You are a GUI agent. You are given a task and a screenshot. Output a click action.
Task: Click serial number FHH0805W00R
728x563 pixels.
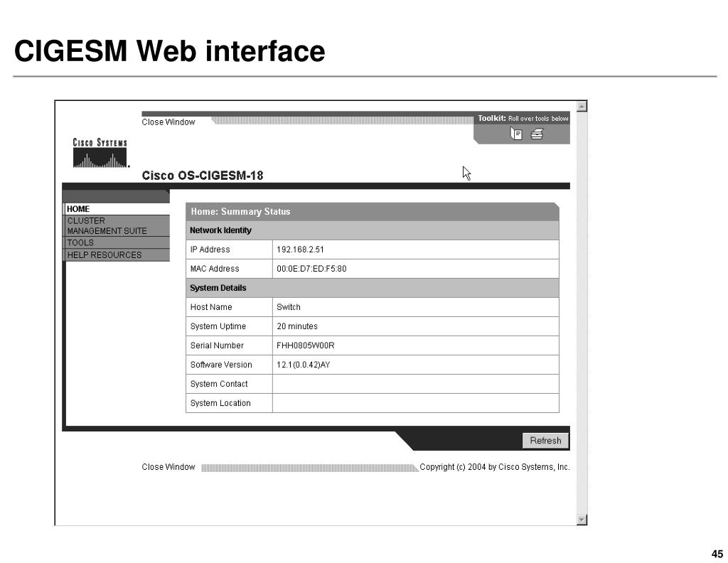306,345
